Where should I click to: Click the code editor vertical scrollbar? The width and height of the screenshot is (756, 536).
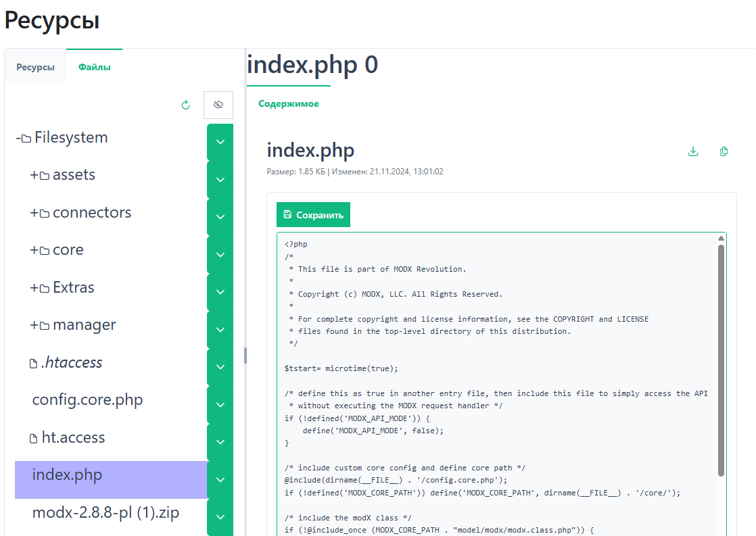pyautogui.click(x=721, y=358)
